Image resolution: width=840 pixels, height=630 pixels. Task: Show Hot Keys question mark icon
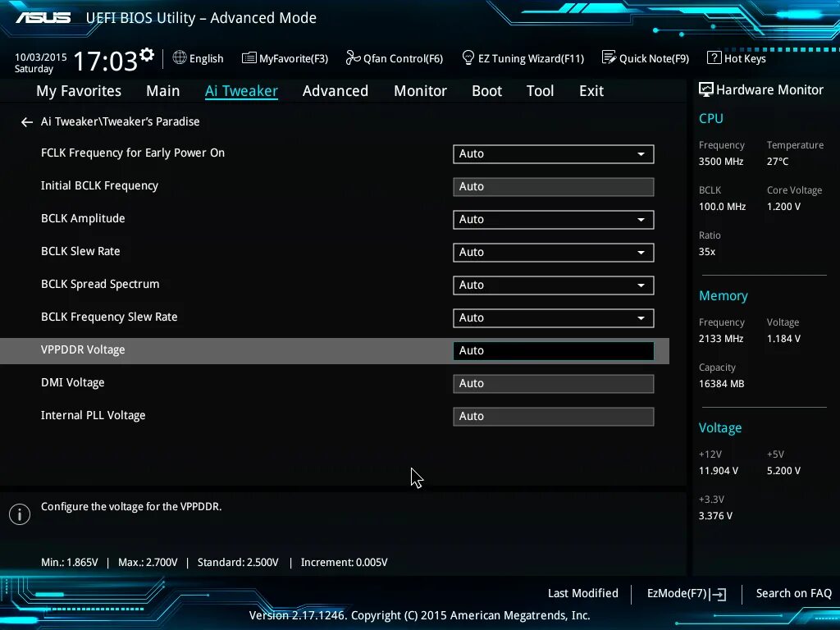714,57
